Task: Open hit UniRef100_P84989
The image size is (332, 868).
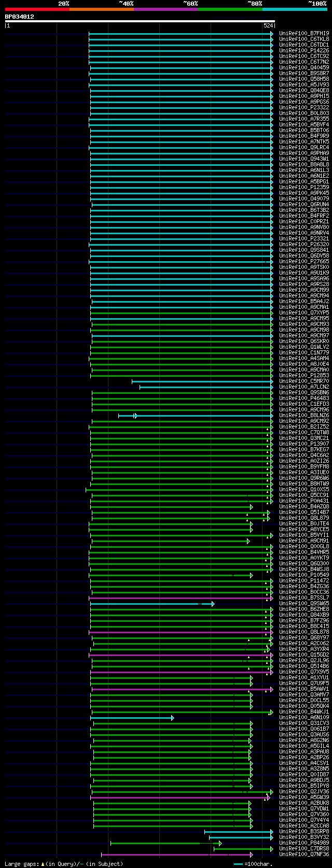Action: [304, 843]
